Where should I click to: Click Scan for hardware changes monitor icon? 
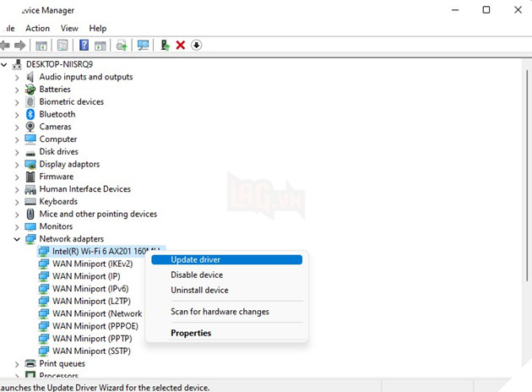tap(143, 45)
